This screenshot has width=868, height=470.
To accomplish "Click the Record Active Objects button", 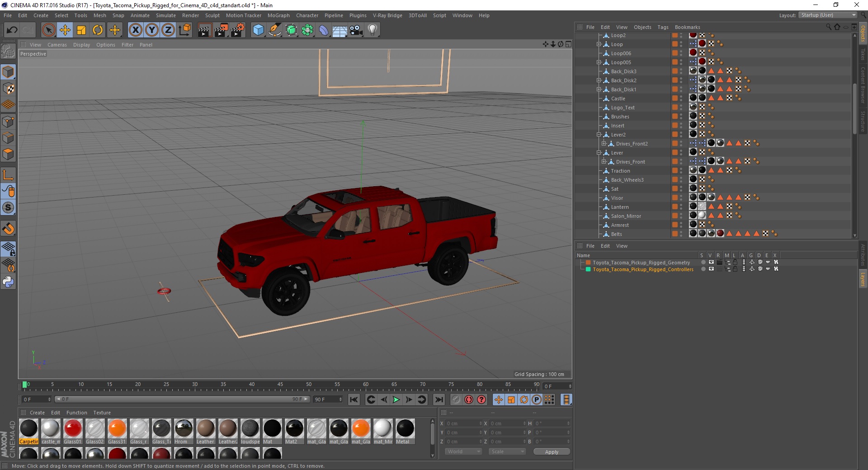I will [456, 399].
